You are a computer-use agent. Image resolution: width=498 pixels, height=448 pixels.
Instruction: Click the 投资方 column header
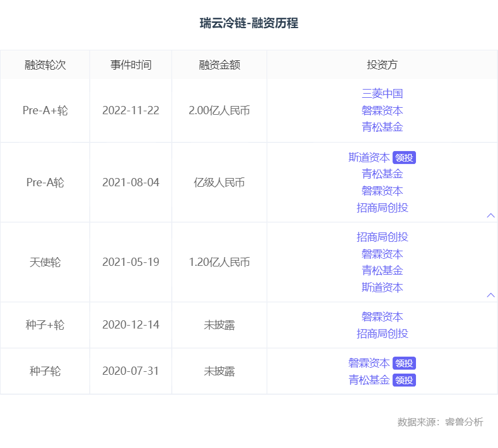point(382,65)
